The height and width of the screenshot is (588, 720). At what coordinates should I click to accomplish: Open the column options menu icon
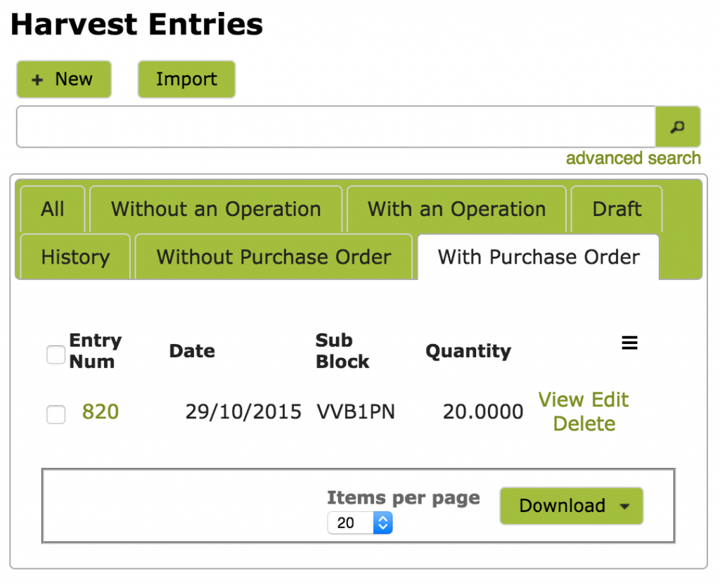click(x=629, y=343)
